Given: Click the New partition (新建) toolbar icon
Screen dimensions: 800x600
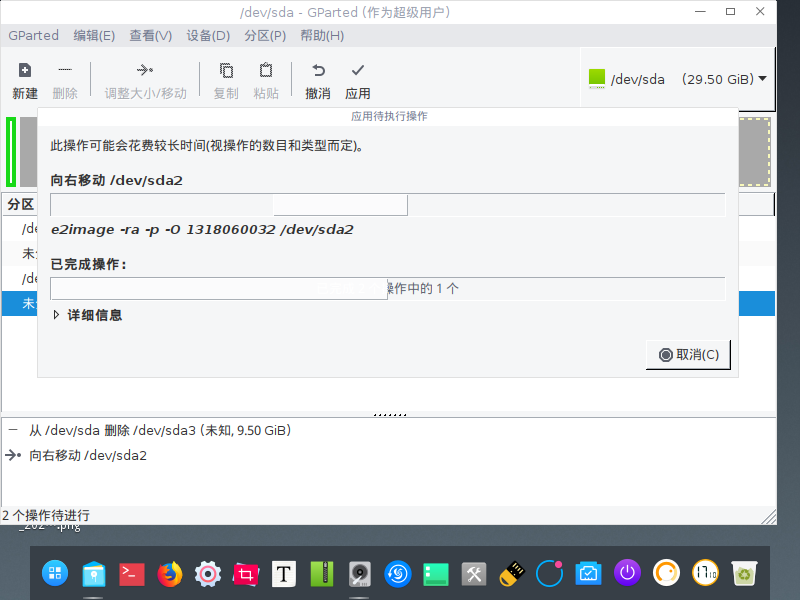Looking at the screenshot, I should (24, 70).
